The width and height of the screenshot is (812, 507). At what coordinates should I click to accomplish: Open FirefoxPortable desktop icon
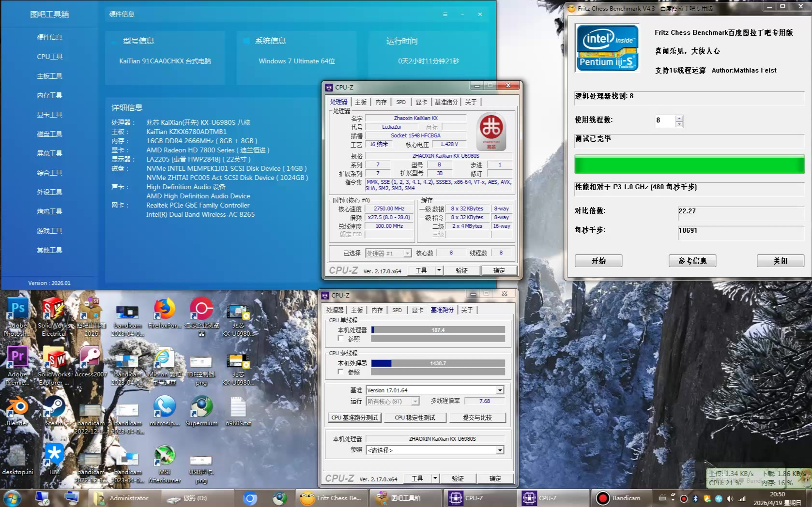(165, 313)
